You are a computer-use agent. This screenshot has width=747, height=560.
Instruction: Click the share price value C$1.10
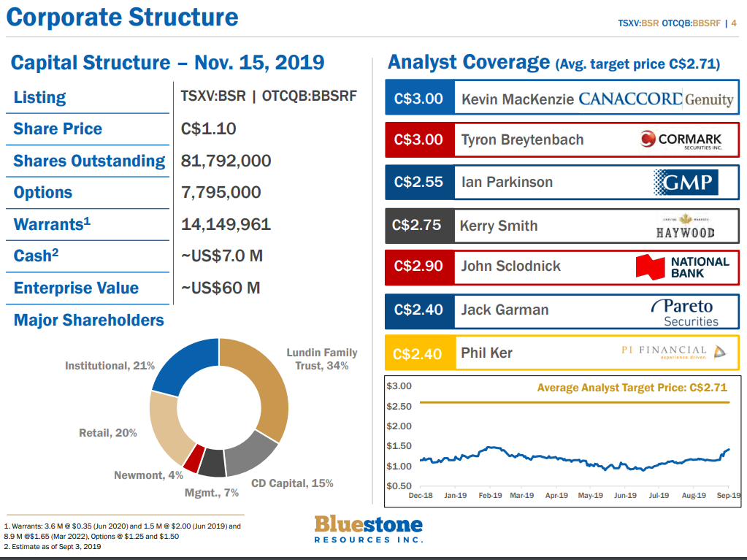click(208, 129)
